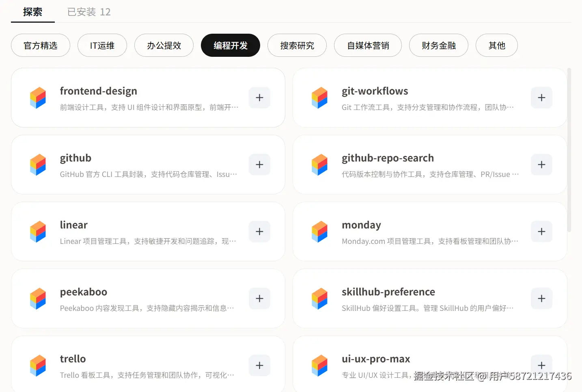
Task: Add ui-ux-pro-max with the plus button
Action: [x=541, y=365]
